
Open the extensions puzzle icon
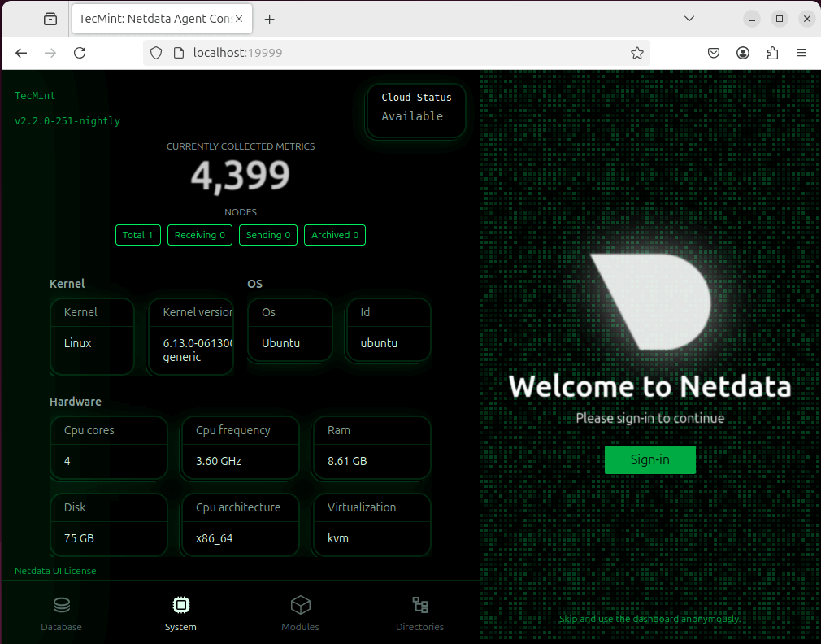772,53
